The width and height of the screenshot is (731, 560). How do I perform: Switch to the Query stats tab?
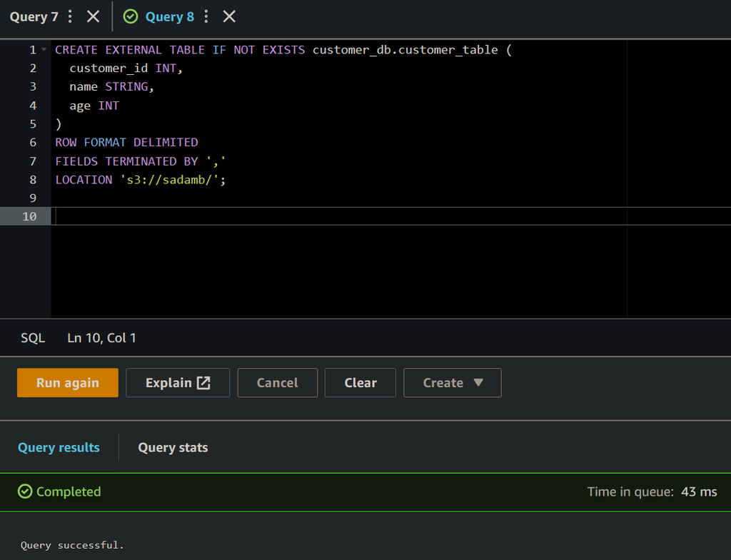pyautogui.click(x=173, y=447)
